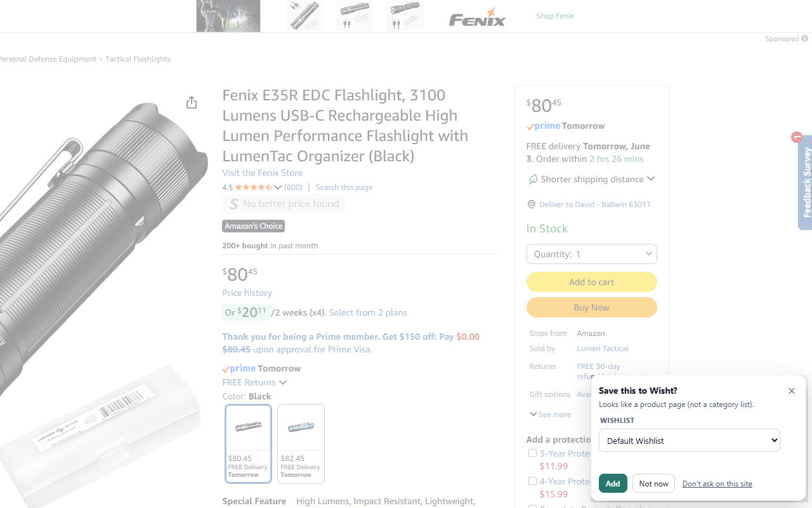Click Visit the Fenix Store link
The height and width of the screenshot is (508, 812).
pyautogui.click(x=262, y=173)
